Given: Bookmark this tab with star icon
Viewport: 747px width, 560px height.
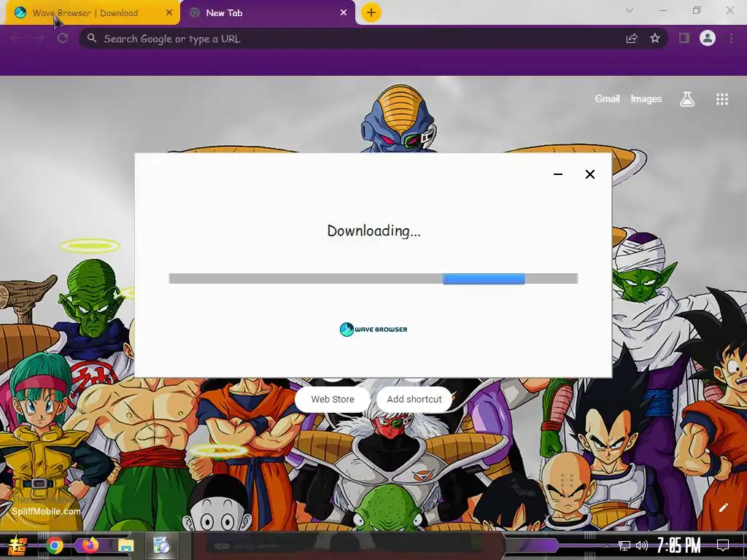Looking at the screenshot, I should coord(655,39).
